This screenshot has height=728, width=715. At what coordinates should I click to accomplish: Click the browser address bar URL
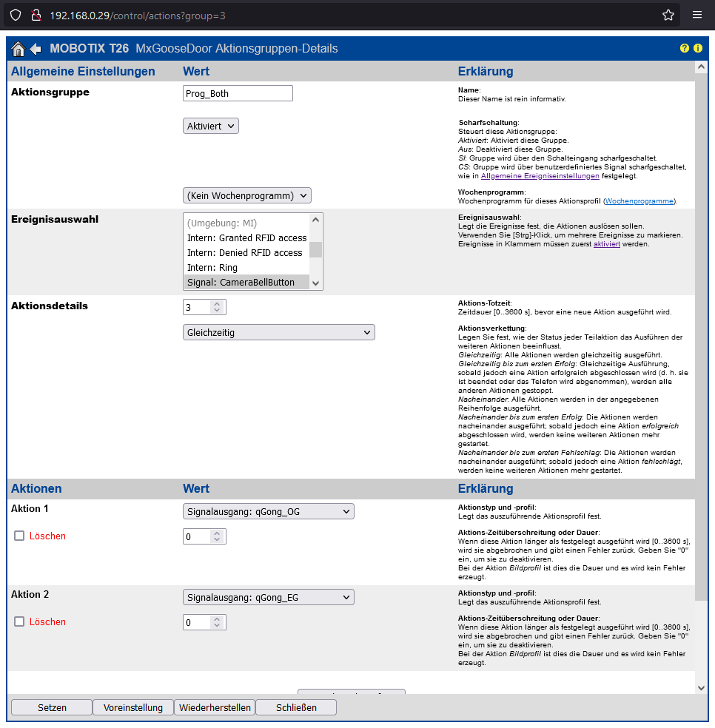click(138, 16)
